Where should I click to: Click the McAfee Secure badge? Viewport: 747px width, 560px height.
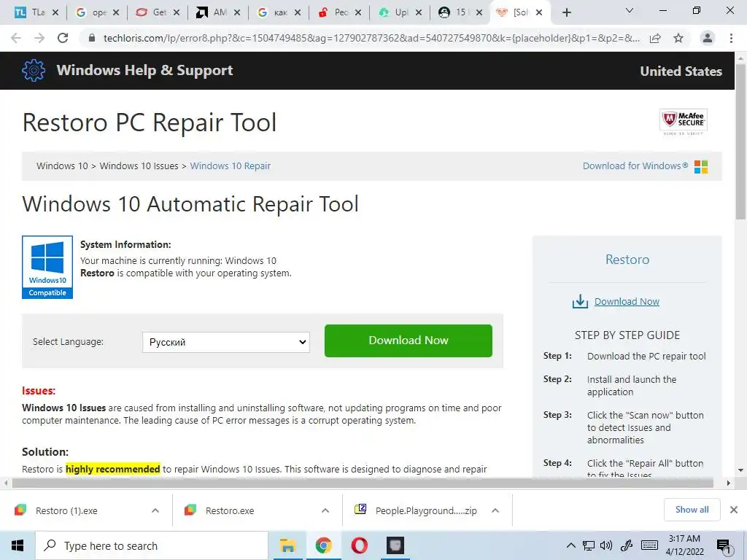[683, 122]
